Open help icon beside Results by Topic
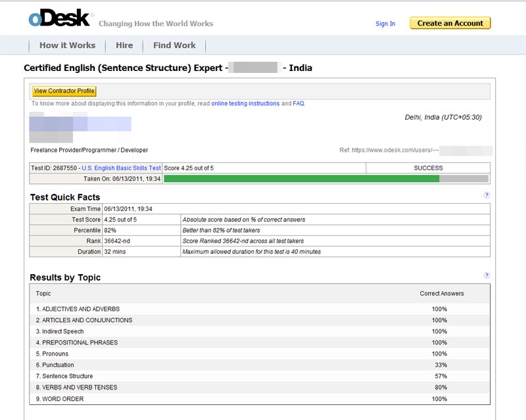 (x=487, y=275)
